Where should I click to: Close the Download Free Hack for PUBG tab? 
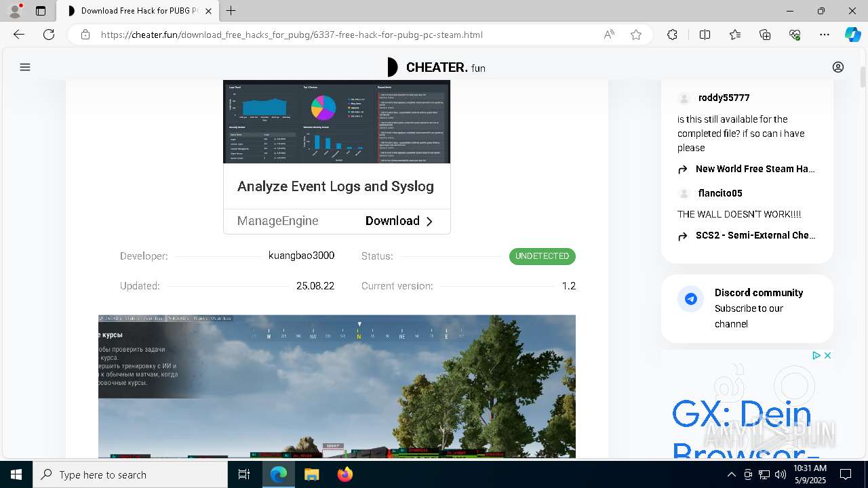click(x=208, y=11)
